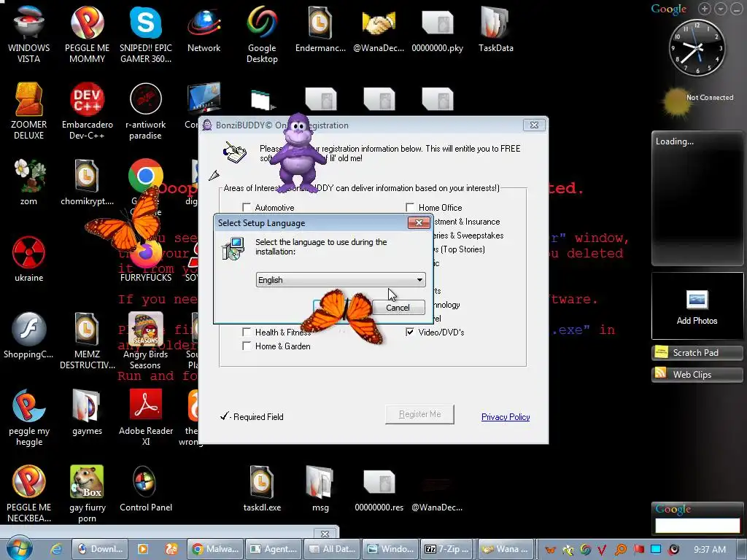
Task: Select the 00000000.res file icon
Action: tap(379, 489)
